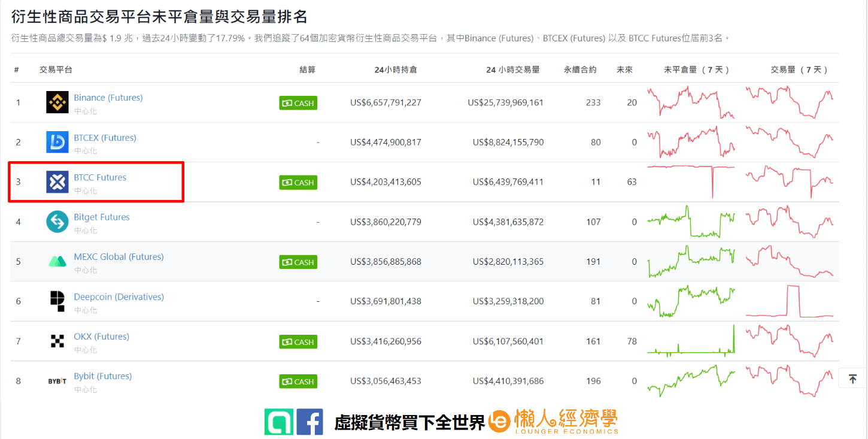Click volume value US$3,259,318,200
The height and width of the screenshot is (439, 868).
pyautogui.click(x=508, y=301)
